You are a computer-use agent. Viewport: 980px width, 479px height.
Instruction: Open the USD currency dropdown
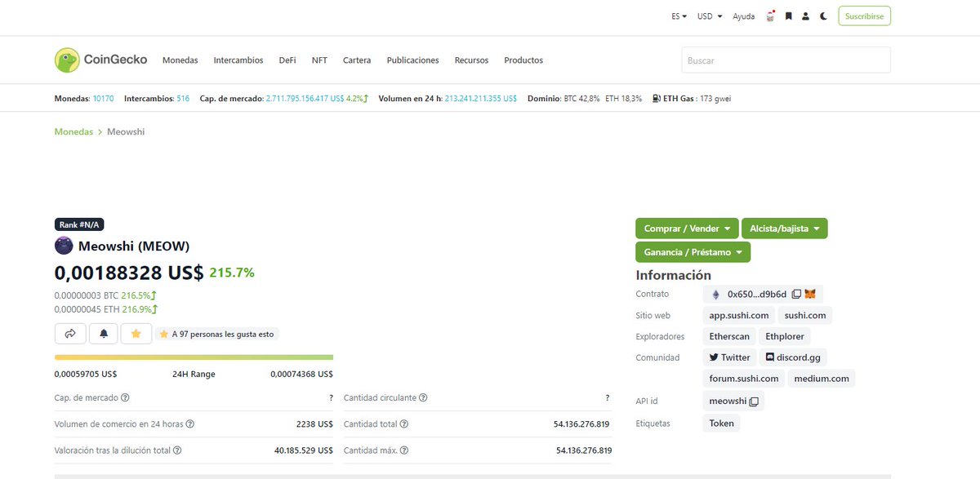click(x=709, y=16)
